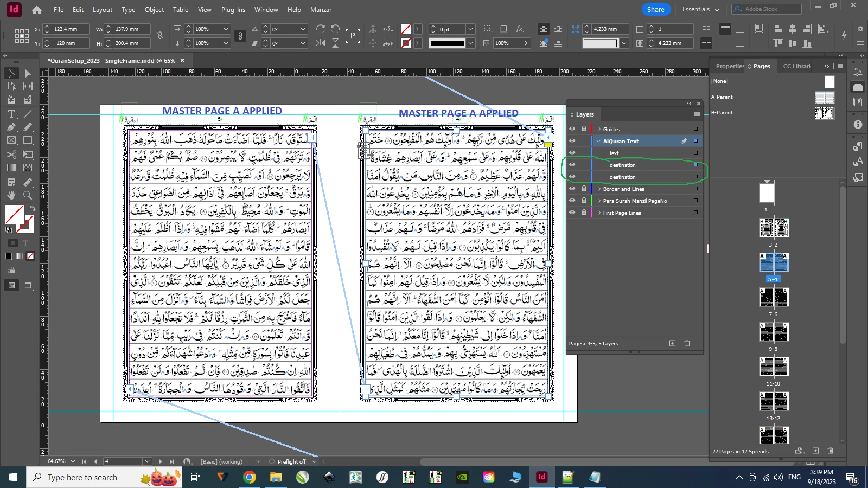Expand the Para Surah Manzil PageNo layer
Viewport: 868px width, 488px height.
click(599, 201)
